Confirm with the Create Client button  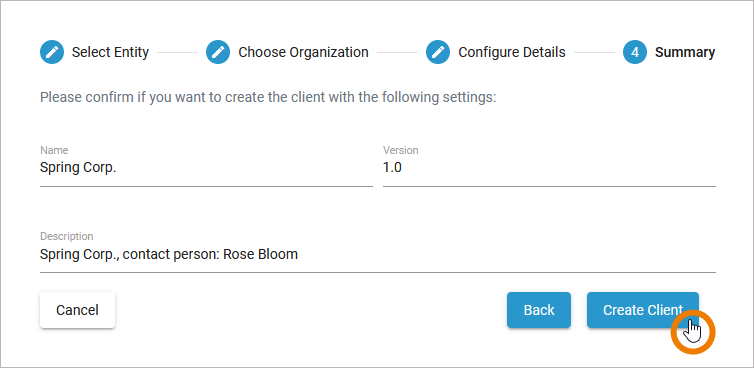click(x=642, y=310)
